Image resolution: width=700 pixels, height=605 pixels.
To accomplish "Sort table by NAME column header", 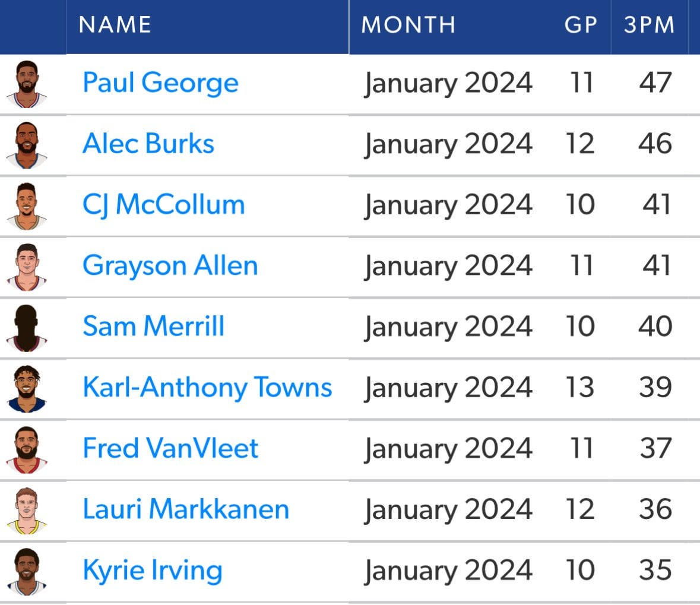I will pyautogui.click(x=115, y=25).
